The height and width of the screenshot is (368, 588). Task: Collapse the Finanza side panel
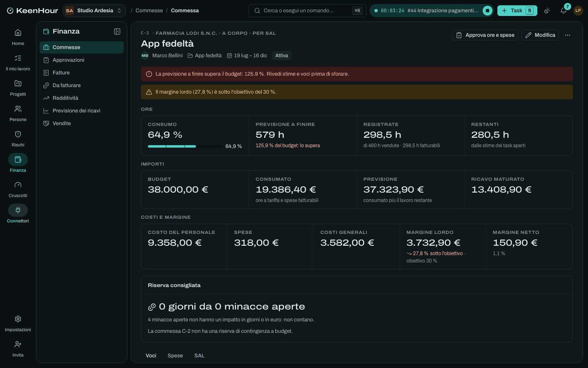click(x=117, y=31)
